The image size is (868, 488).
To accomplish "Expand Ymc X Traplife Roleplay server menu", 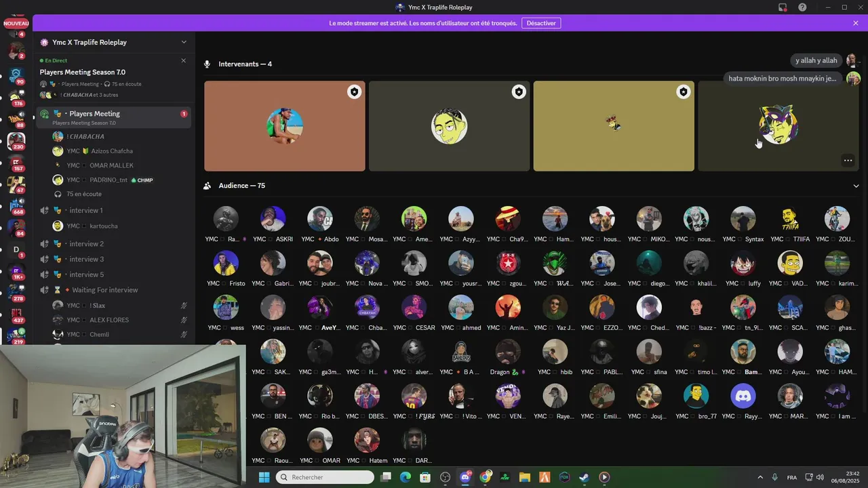I will 184,42.
